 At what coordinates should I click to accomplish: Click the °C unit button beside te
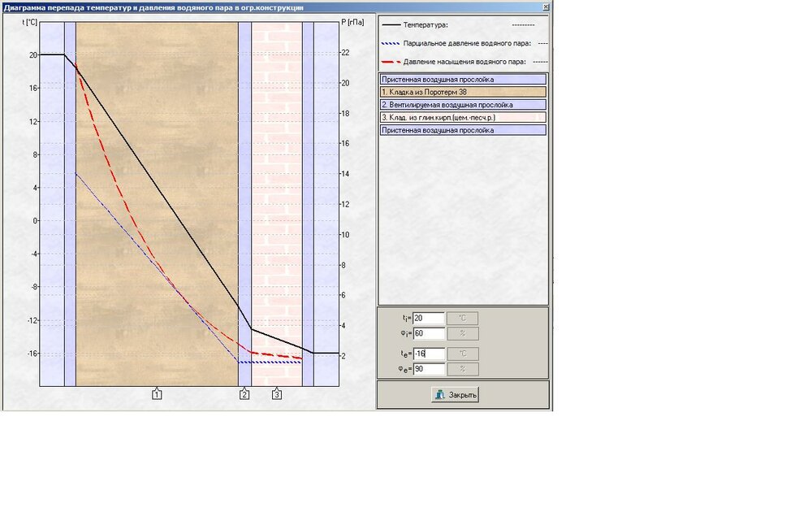[x=463, y=354]
